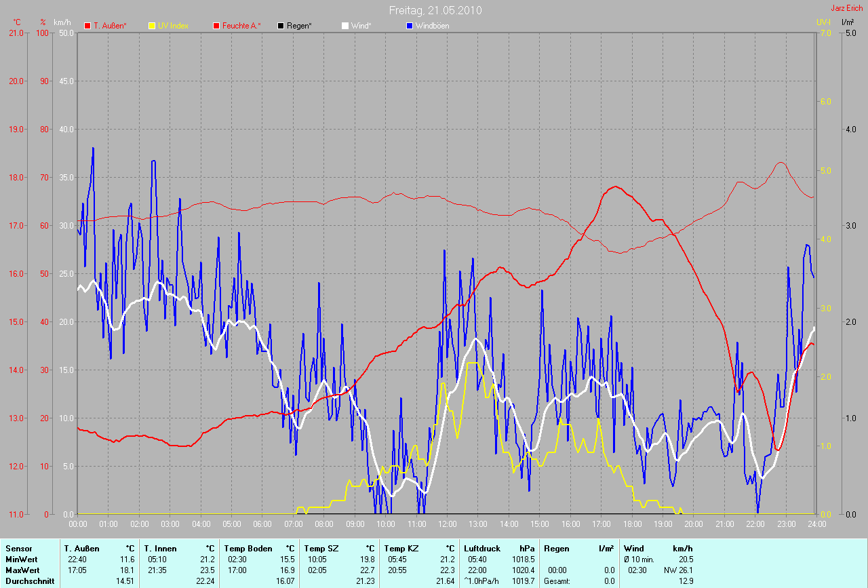868x588 pixels.
Task: Select the Windböen legend label
Action: pos(433,26)
